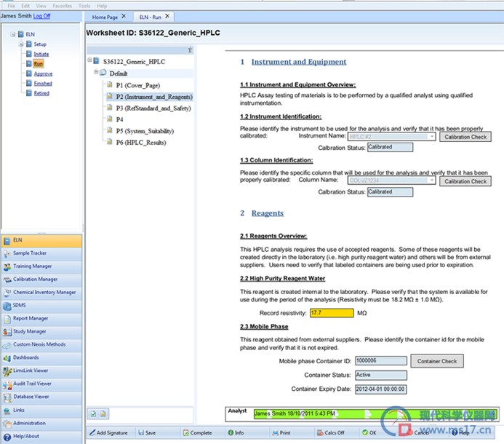Collapse the S36122_Generic_HPLC worksheet node
504x444 pixels.
90,60
